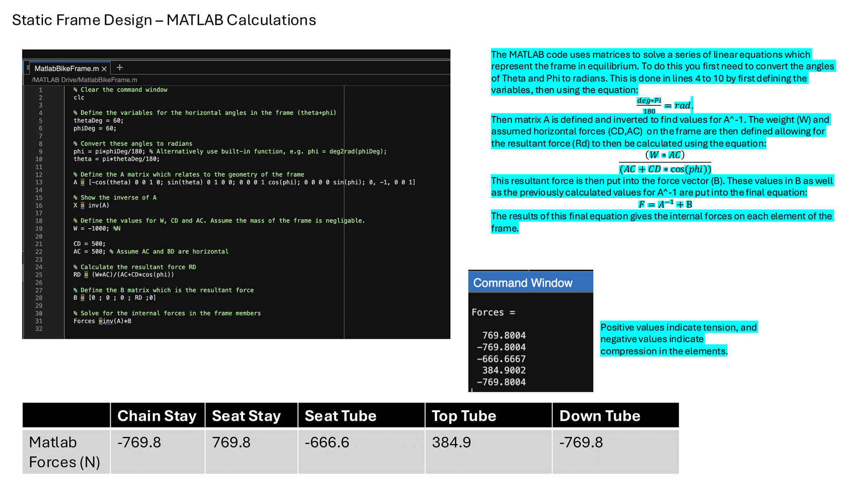Click the tab list handle left of MatlabBikeFrame.m
868x488 pixels.
point(28,68)
